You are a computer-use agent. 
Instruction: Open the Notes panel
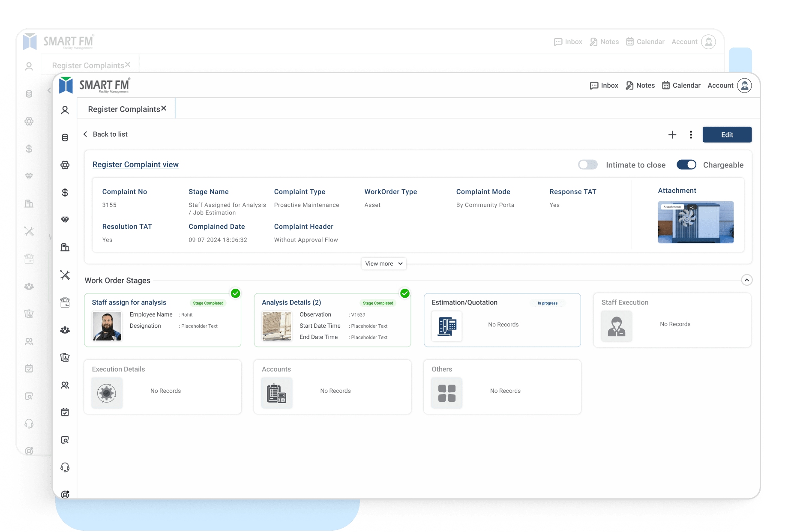pos(640,85)
